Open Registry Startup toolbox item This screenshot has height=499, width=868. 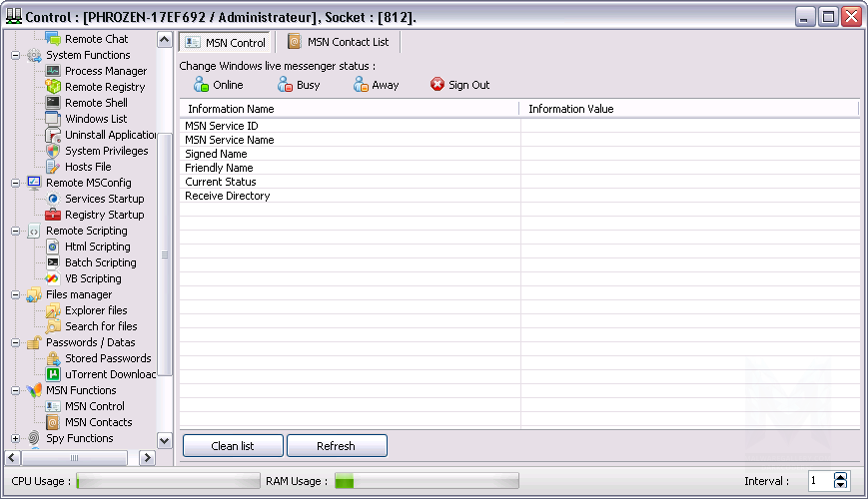104,215
